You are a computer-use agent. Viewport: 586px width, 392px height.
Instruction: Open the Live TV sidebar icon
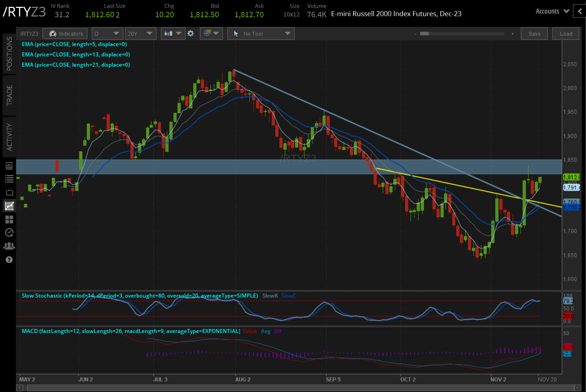point(9,192)
